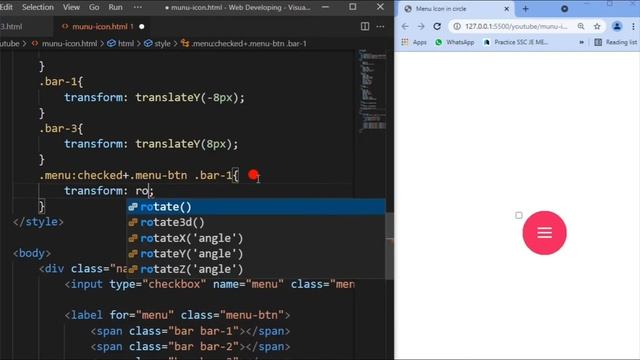The width and height of the screenshot is (640, 360).
Task: Open a new browser tab
Action: (x=525, y=9)
